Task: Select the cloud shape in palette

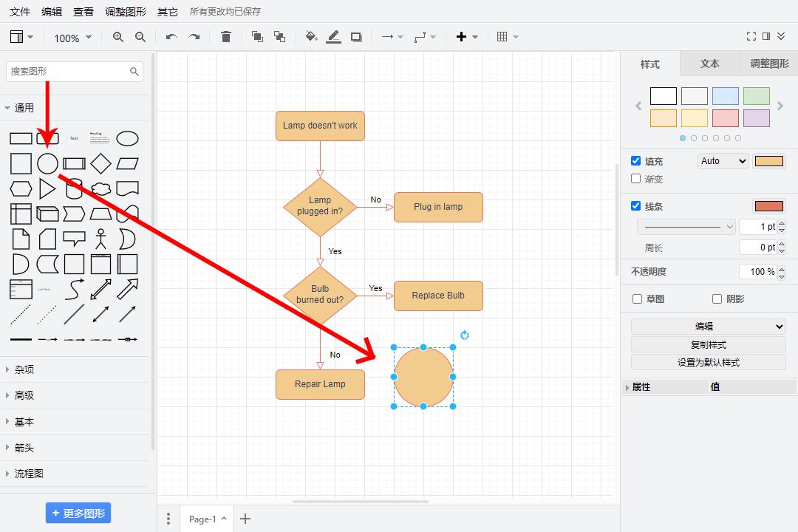Action: [x=100, y=188]
